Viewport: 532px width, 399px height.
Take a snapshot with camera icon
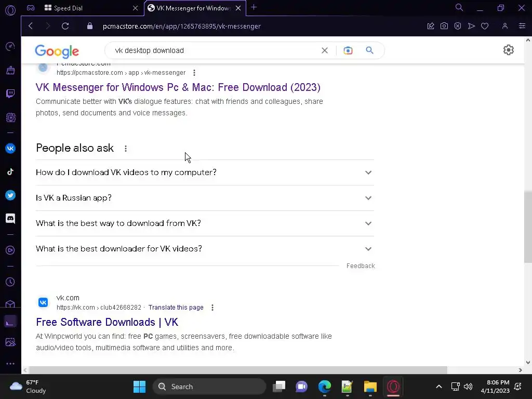click(444, 26)
